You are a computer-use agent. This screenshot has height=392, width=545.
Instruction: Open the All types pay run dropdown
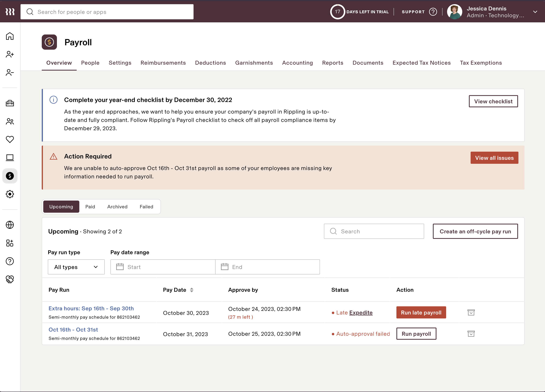[76, 267]
